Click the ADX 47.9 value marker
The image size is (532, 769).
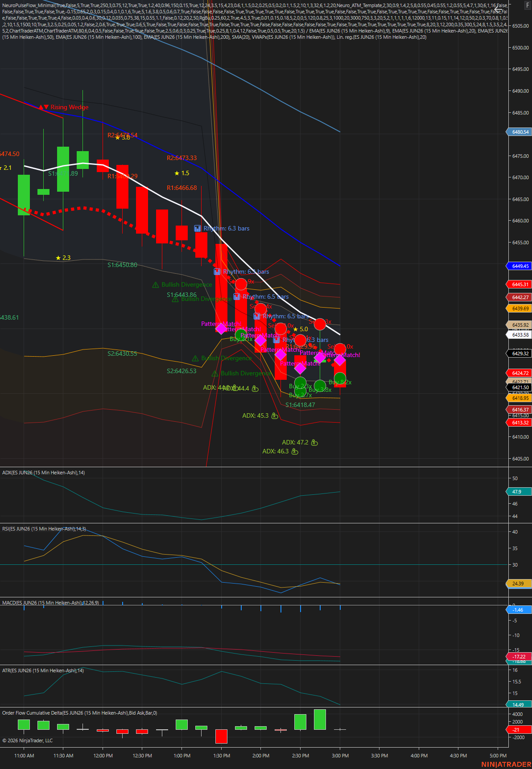tap(517, 492)
